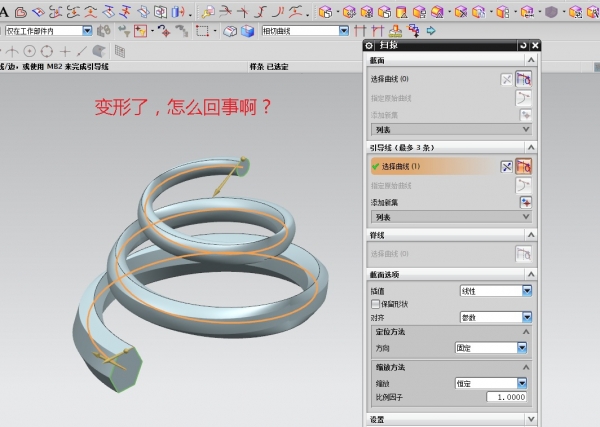600x427 pixels.
Task: Open the 插值 dropdown set to 线性
Action: [526, 291]
